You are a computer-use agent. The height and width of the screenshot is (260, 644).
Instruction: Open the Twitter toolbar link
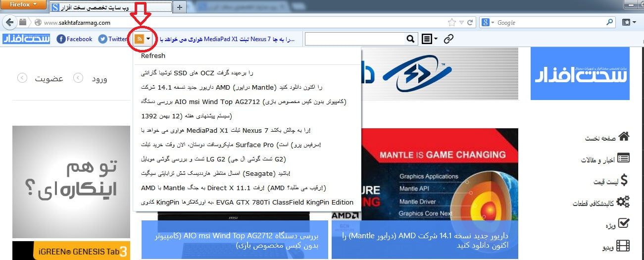pos(113,39)
